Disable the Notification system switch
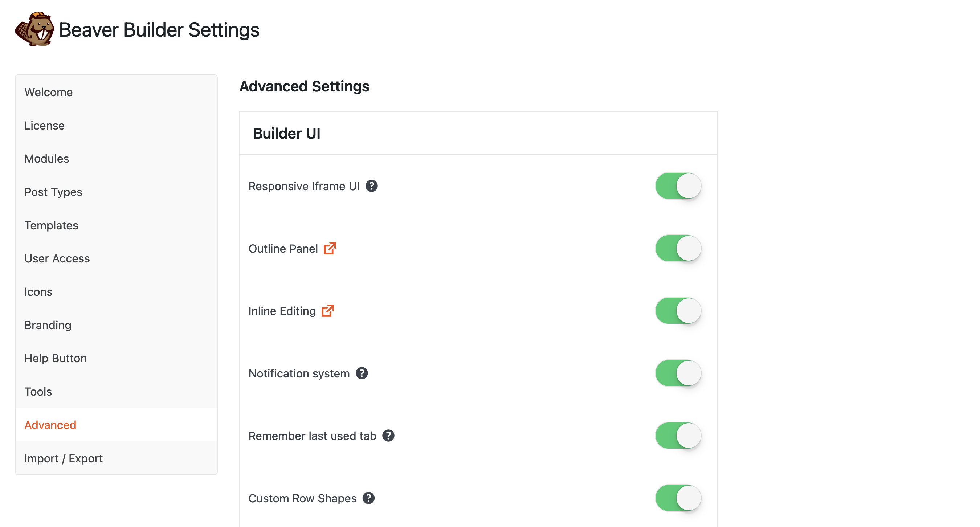 click(x=678, y=373)
